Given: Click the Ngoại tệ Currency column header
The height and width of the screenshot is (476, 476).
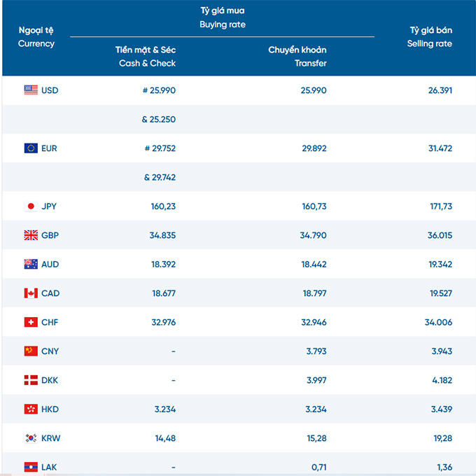Looking at the screenshot, I should (x=36, y=36).
